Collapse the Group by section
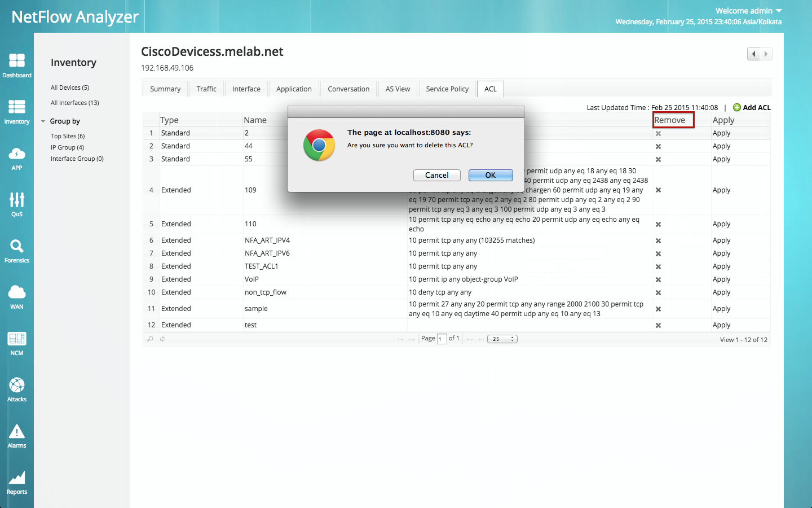 click(43, 121)
